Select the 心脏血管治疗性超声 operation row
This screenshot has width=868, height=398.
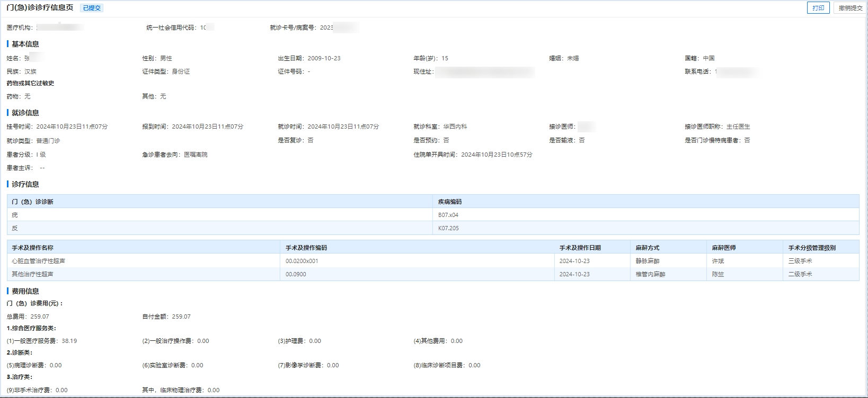(x=433, y=261)
